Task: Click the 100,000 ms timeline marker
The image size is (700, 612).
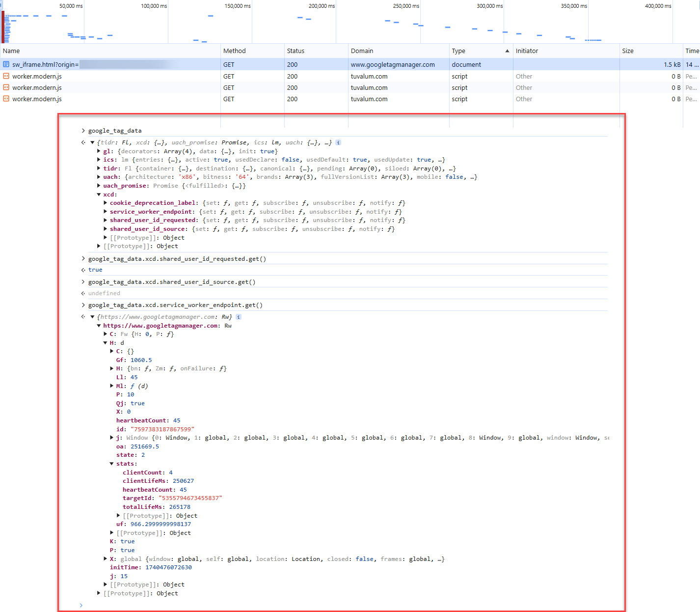Action: (154, 6)
